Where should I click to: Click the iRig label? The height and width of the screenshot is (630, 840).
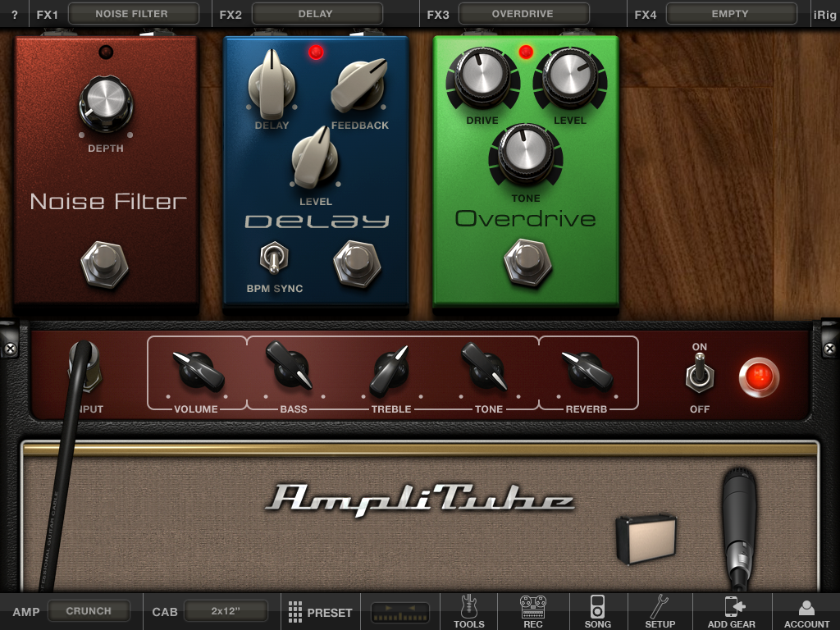coord(824,15)
